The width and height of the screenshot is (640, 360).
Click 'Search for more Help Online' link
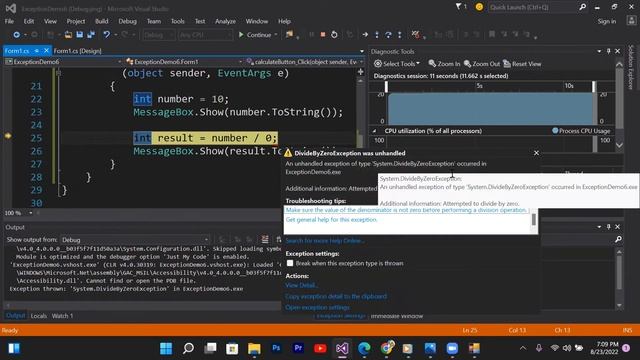(x=325, y=240)
